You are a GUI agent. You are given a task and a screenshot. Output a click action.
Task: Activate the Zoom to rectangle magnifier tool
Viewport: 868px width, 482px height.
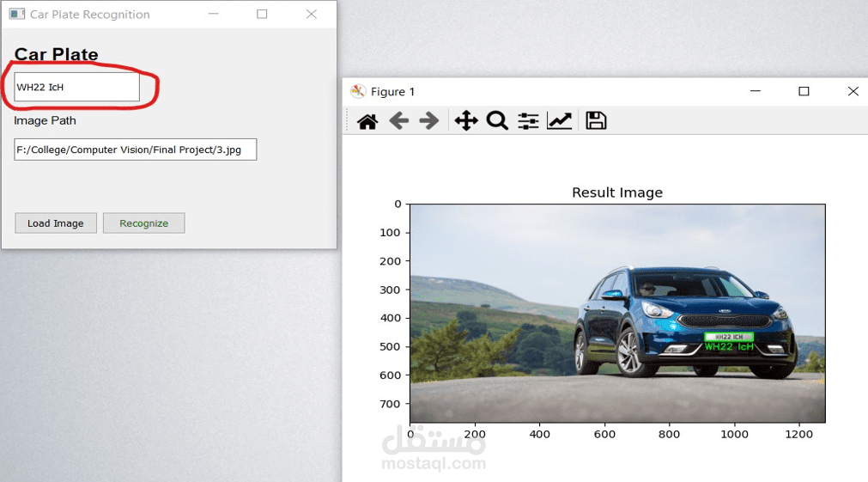click(497, 120)
